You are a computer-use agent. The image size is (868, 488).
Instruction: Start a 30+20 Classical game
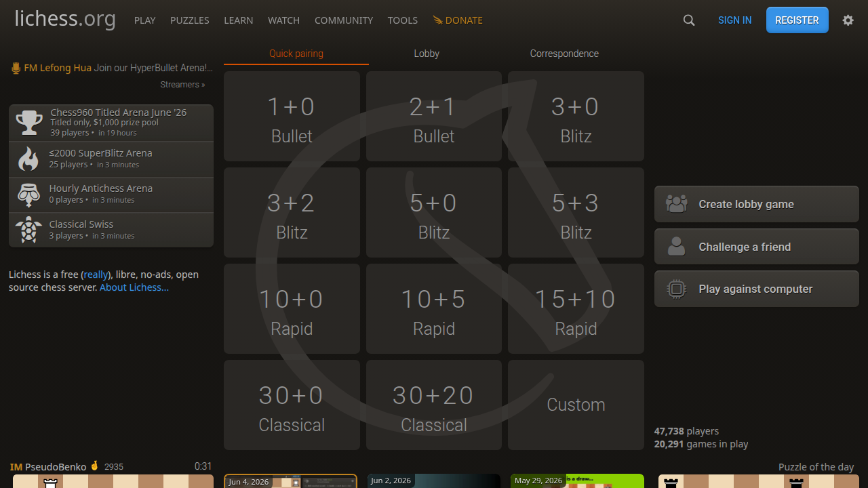pyautogui.click(x=434, y=405)
